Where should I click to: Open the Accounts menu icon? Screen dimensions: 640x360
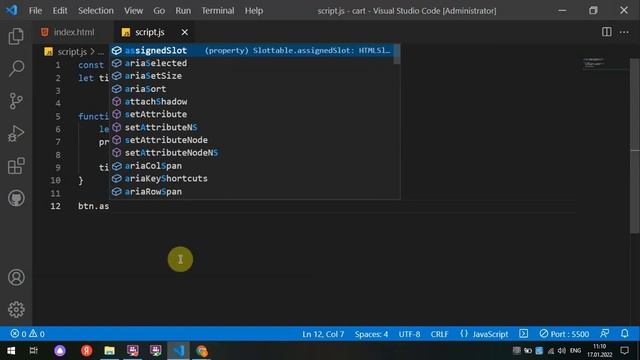[x=16, y=277]
